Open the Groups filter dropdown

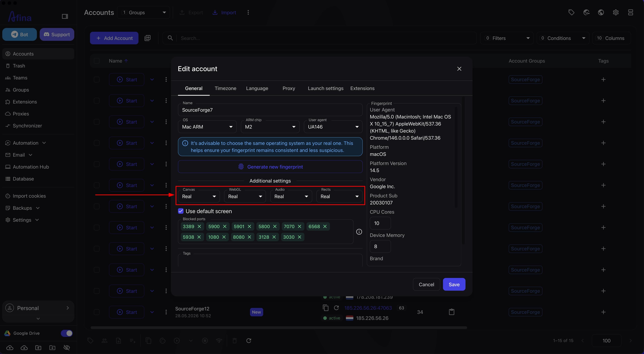(144, 13)
